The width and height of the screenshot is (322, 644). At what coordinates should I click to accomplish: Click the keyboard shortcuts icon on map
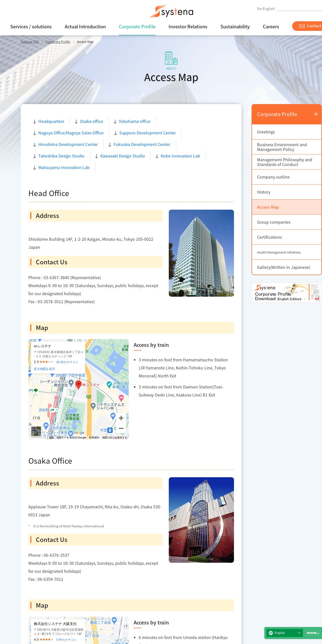pos(51,437)
